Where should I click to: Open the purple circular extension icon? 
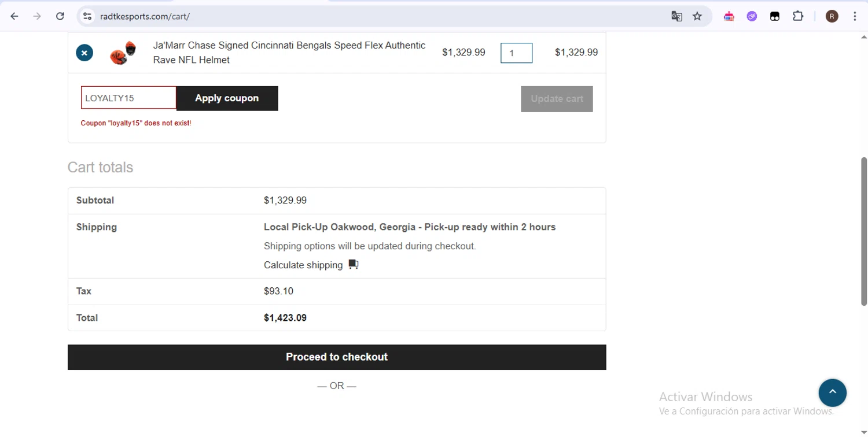pyautogui.click(x=752, y=16)
